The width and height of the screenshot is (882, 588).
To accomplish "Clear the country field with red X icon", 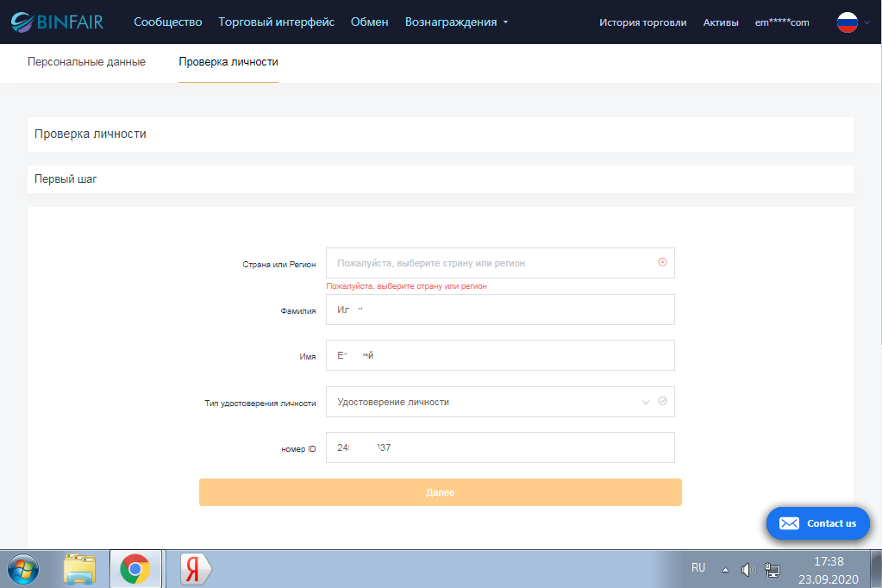I will pyautogui.click(x=662, y=262).
